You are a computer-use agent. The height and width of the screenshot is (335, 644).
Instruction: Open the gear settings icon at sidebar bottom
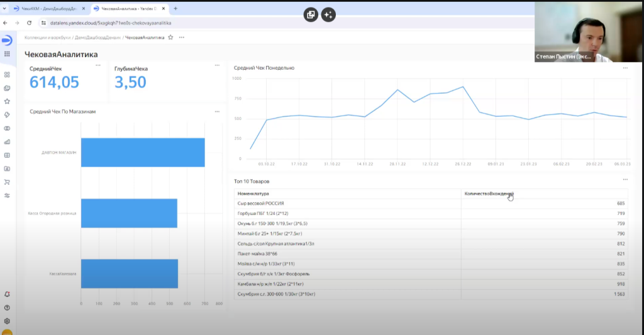7,321
